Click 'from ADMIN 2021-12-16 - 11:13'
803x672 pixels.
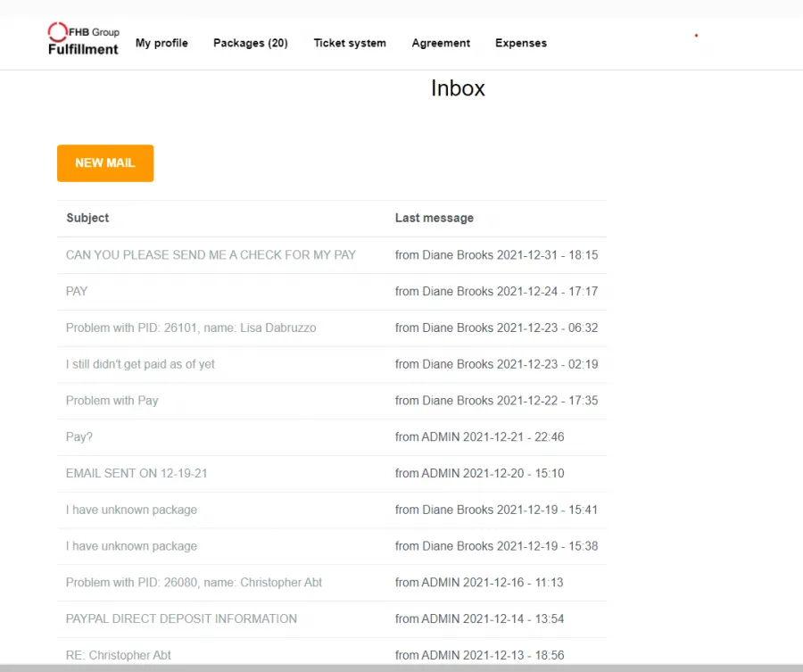pos(479,583)
